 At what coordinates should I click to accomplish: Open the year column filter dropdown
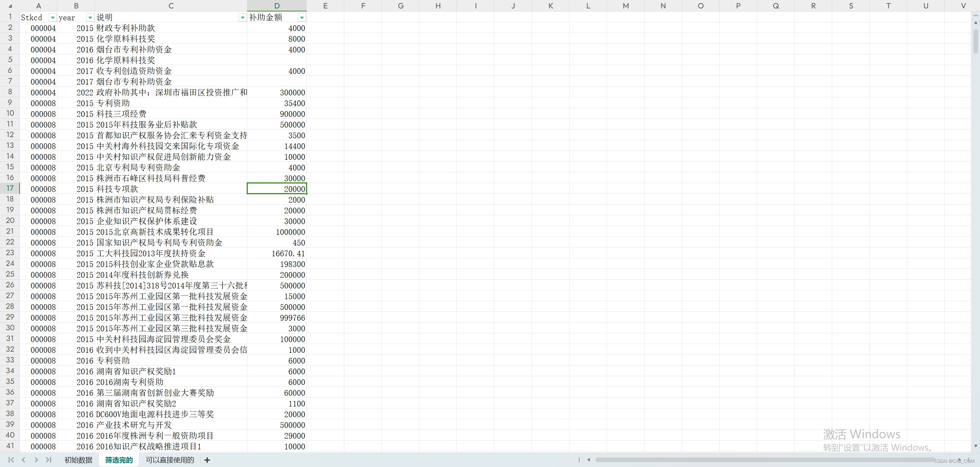[90, 18]
